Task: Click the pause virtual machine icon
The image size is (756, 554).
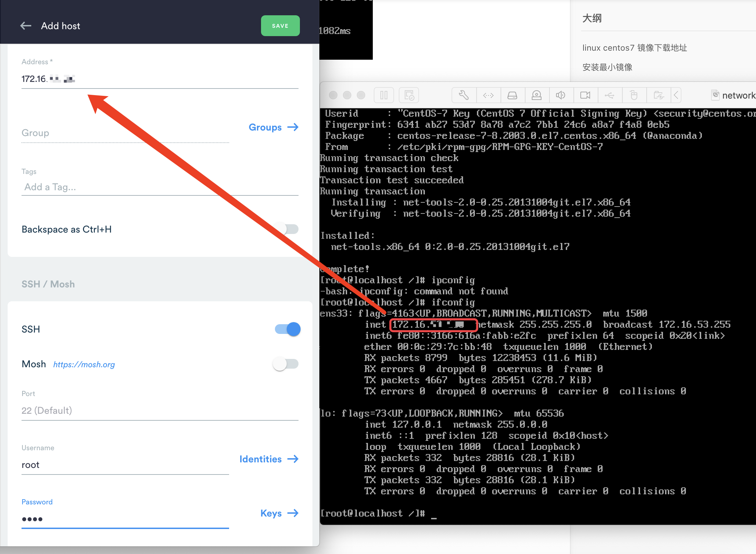Action: 384,95
